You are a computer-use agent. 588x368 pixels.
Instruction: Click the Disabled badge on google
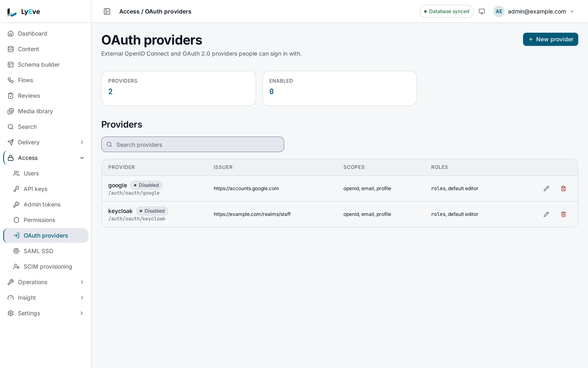click(146, 185)
